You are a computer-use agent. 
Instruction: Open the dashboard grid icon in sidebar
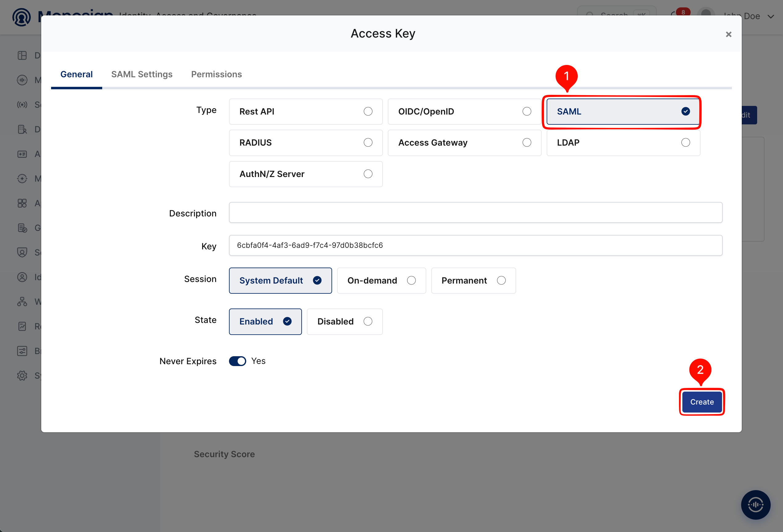[22, 55]
